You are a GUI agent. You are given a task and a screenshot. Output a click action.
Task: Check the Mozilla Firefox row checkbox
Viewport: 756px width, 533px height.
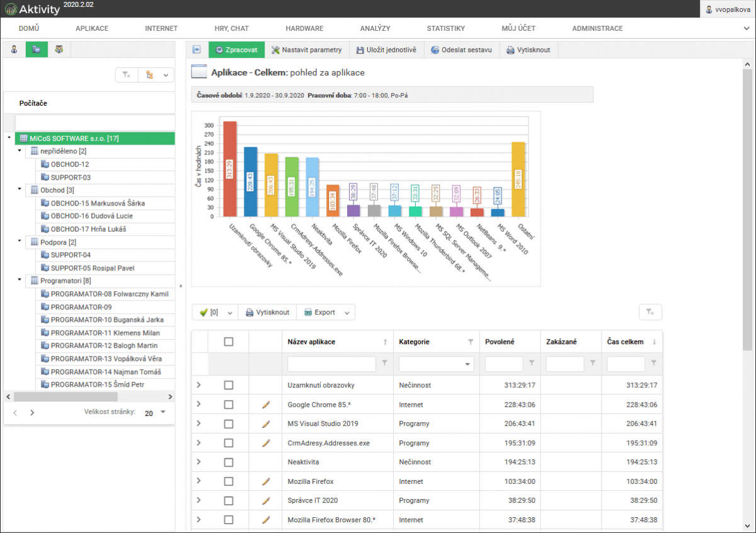click(229, 481)
